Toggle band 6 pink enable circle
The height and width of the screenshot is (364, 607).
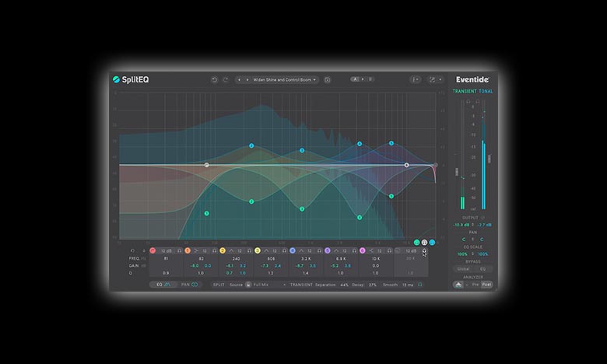click(363, 250)
